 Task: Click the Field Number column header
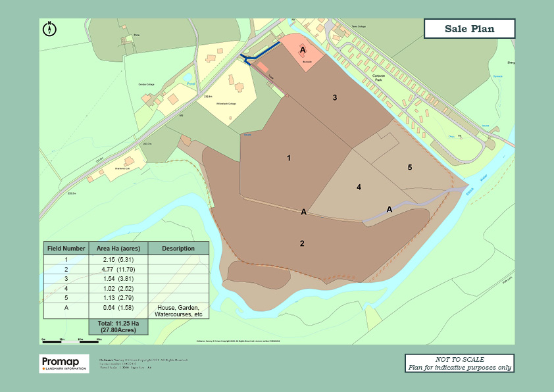pos(66,249)
